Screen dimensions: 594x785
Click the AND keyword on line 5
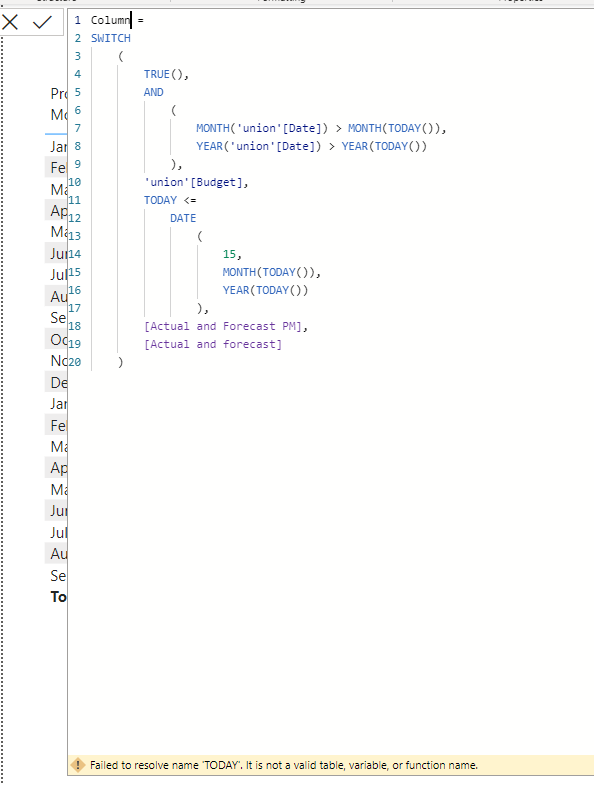[x=154, y=92]
